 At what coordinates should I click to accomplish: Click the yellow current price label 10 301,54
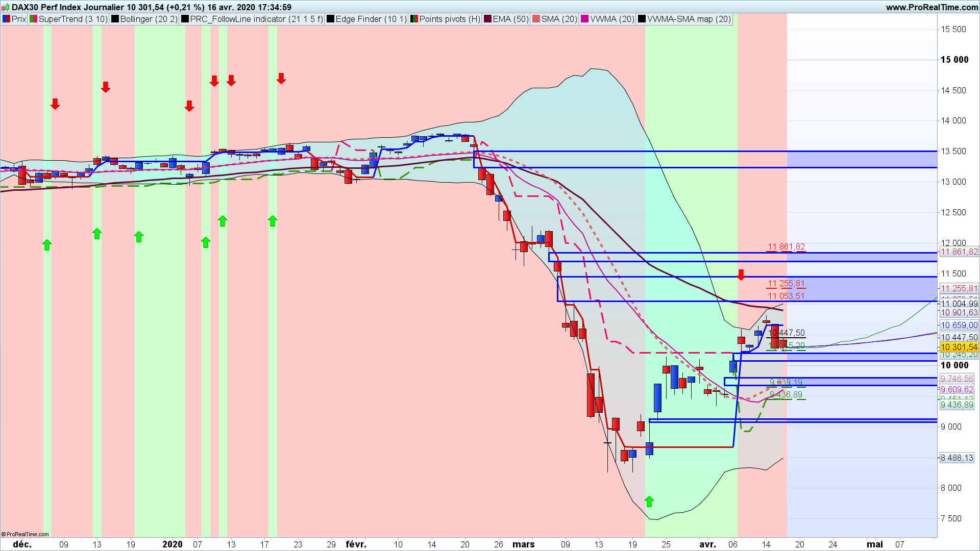[x=959, y=347]
